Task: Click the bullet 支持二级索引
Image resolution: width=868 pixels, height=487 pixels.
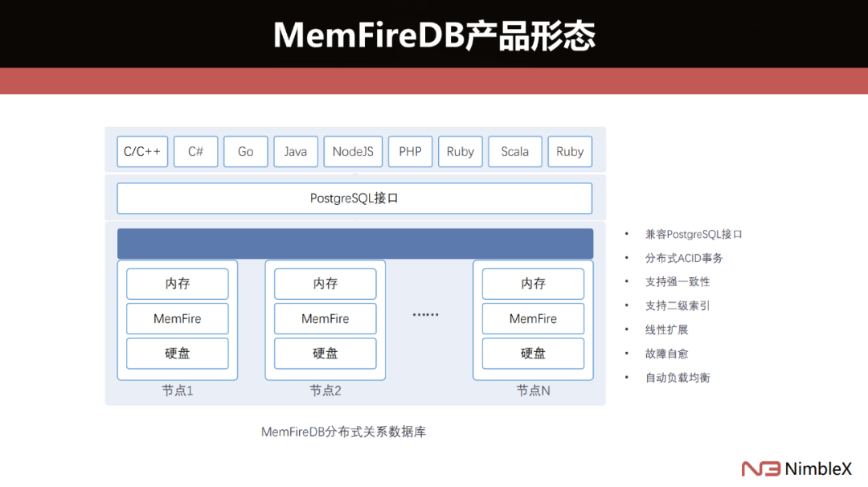Action: [677, 305]
